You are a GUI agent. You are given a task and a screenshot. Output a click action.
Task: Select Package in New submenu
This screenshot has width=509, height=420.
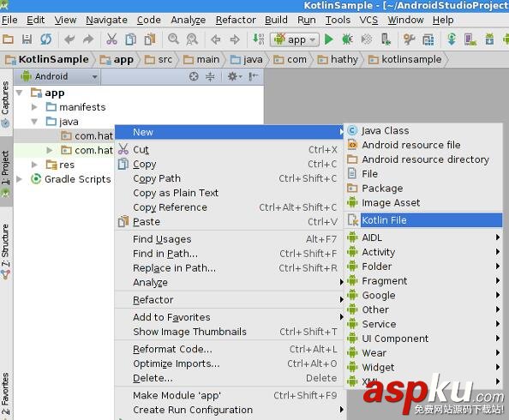click(424, 188)
